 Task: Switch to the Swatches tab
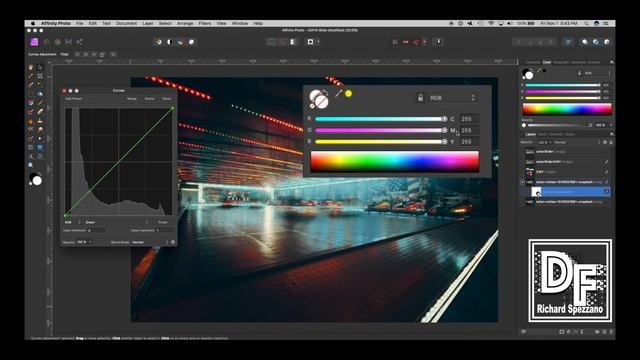(x=578, y=62)
